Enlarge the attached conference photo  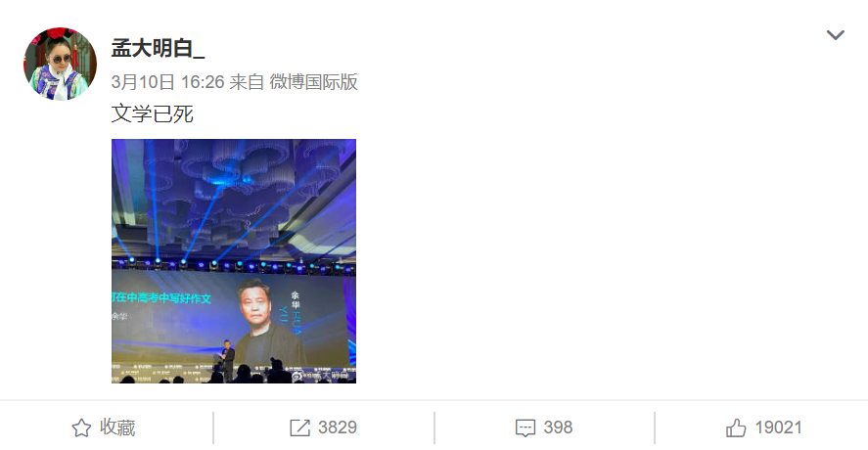(234, 260)
